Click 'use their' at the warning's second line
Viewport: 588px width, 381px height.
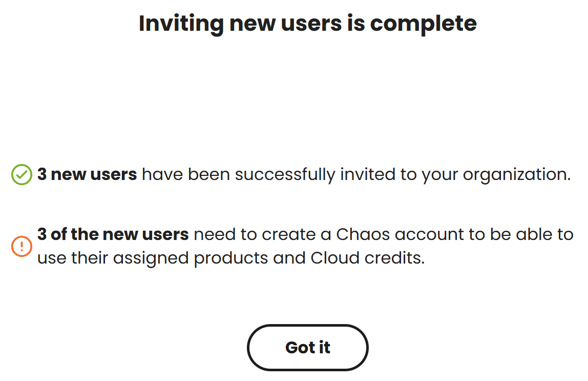(73, 258)
